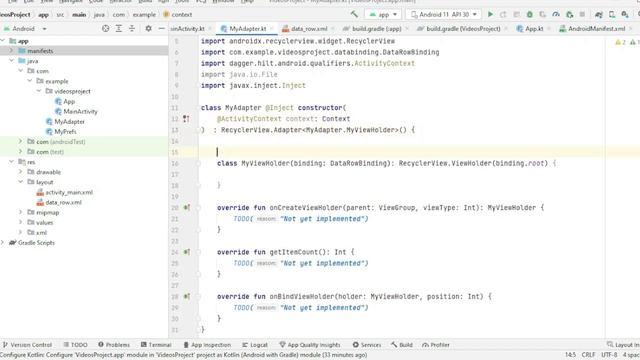Run the app with green play button
Screen dimensions: 640x360
pyautogui.click(x=490, y=14)
